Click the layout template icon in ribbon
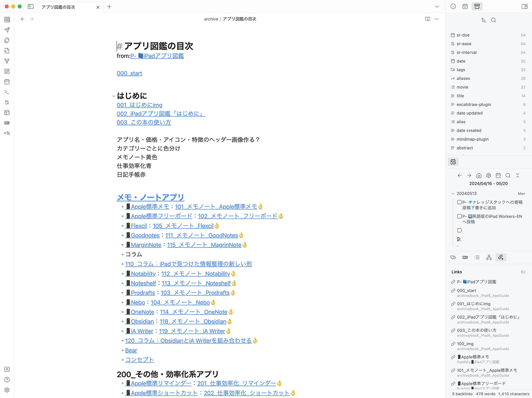The height and width of the screenshot is (398, 532). click(x=7, y=113)
